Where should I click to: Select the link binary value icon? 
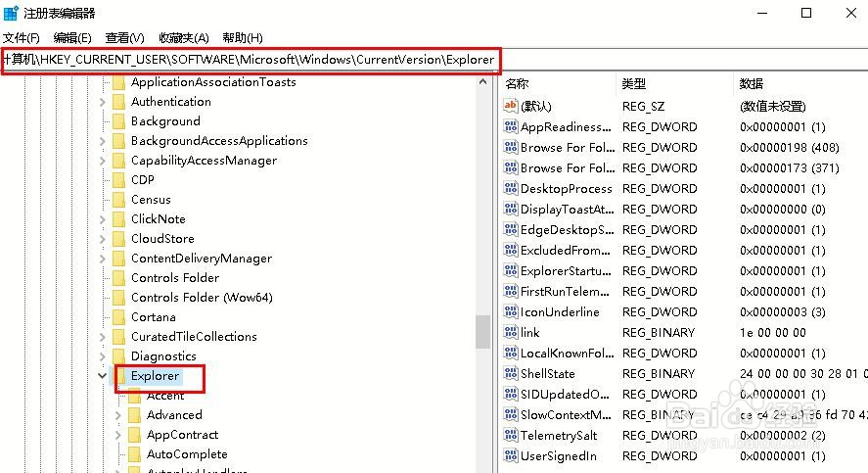pos(511,332)
